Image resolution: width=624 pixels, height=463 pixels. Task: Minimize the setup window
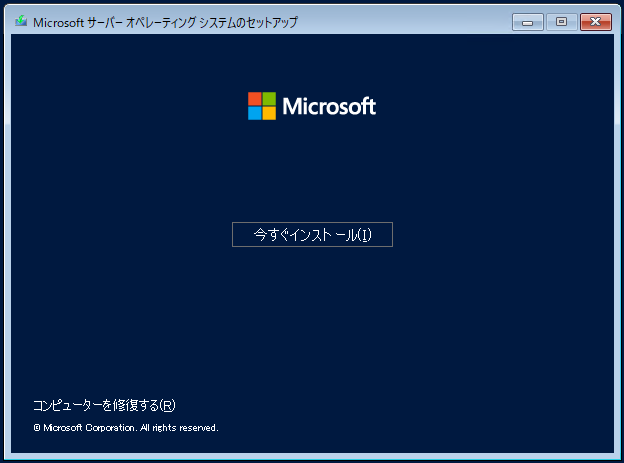coord(527,22)
